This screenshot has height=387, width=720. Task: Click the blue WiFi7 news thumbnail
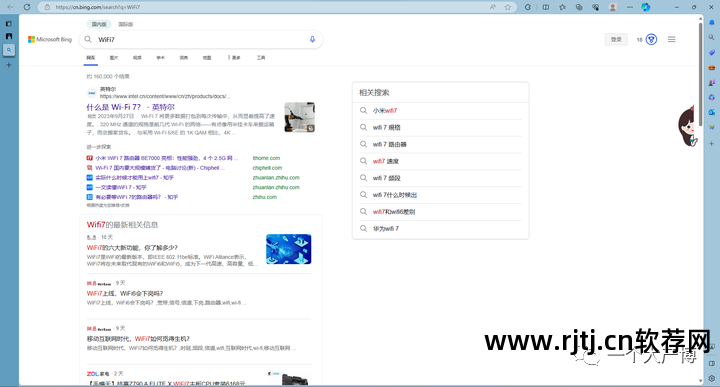tap(288, 249)
